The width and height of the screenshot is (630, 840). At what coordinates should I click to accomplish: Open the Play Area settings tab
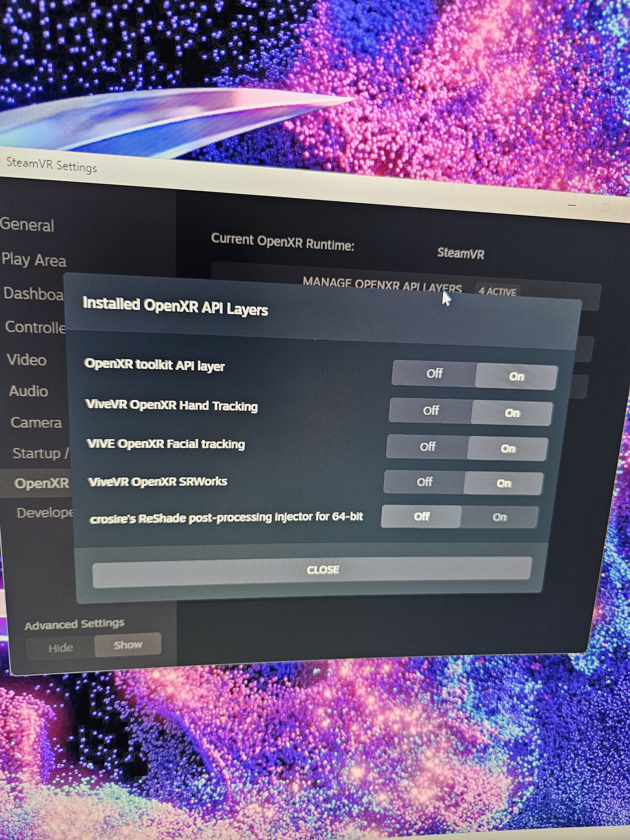(x=34, y=260)
